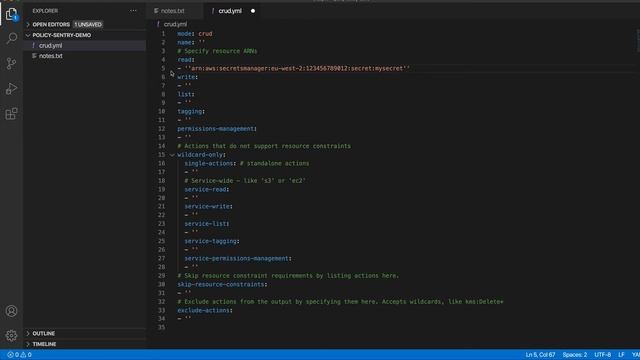Open notes.txt in the file tree
The width and height of the screenshot is (640, 360).
pyautogui.click(x=51, y=56)
